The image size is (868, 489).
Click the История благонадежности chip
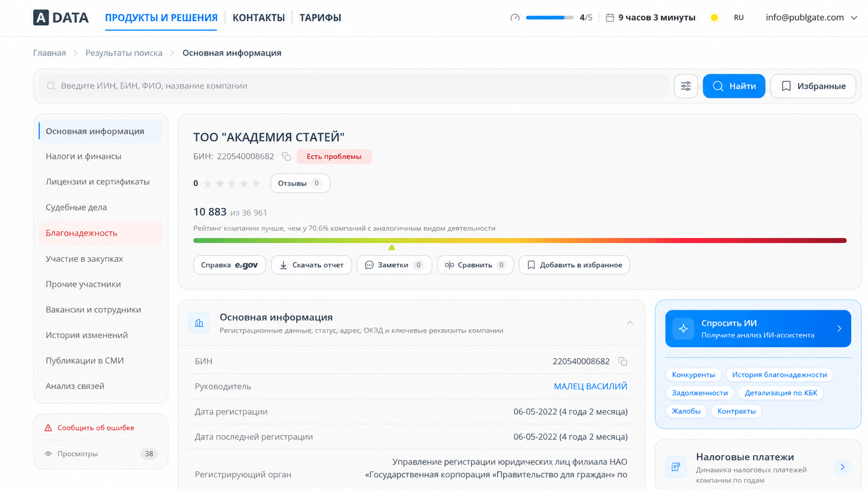tap(779, 375)
